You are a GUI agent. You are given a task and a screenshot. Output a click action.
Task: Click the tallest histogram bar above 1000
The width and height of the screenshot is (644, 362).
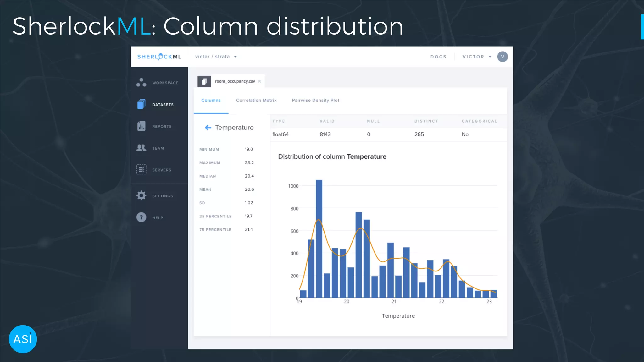[319, 239]
